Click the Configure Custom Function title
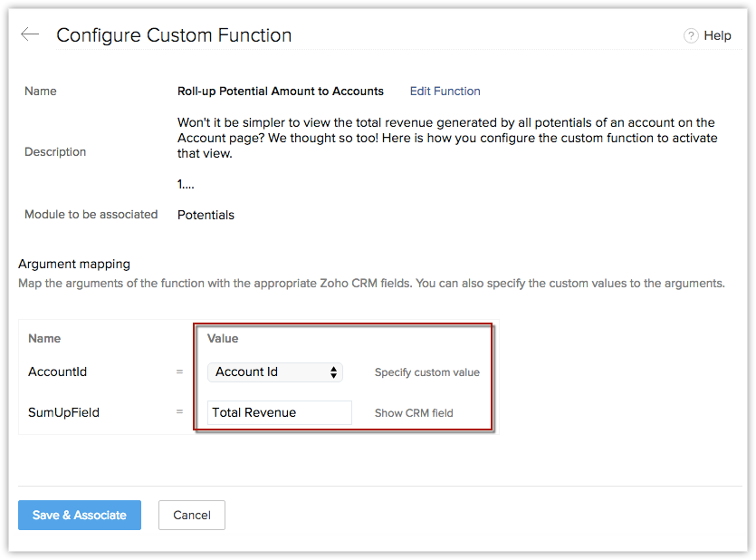The image size is (756, 560). (x=174, y=35)
